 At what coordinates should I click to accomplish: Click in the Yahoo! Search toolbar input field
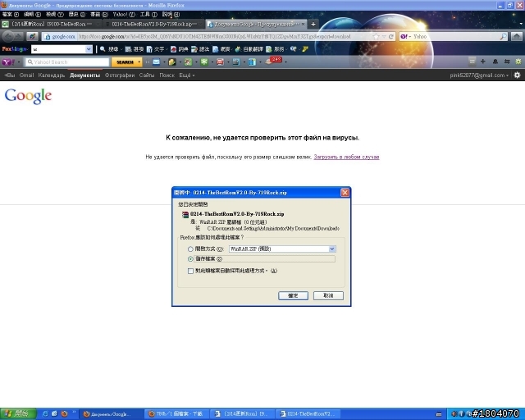point(67,62)
